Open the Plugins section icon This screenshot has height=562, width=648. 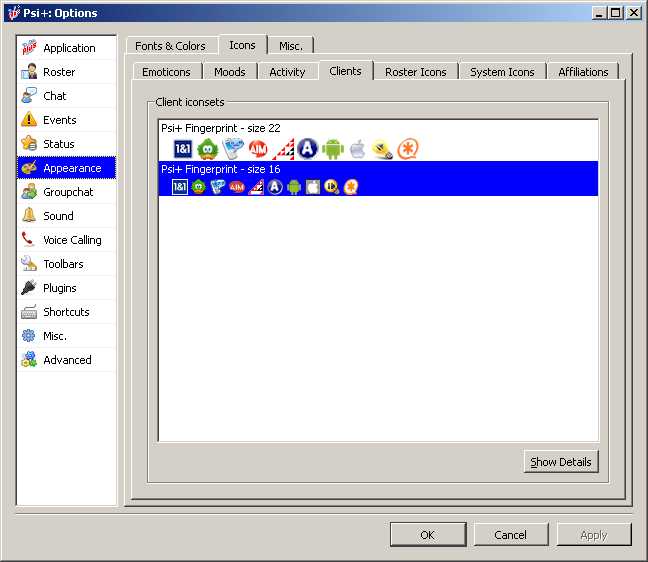[29, 288]
